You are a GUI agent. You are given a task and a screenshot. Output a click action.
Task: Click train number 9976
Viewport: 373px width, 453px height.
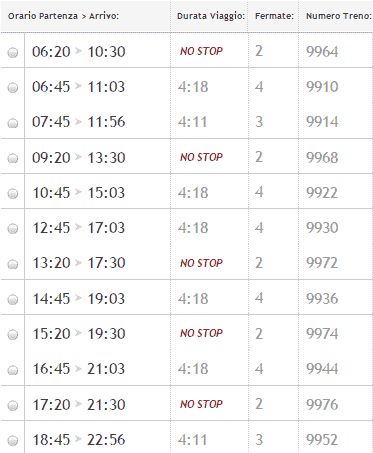tap(322, 404)
